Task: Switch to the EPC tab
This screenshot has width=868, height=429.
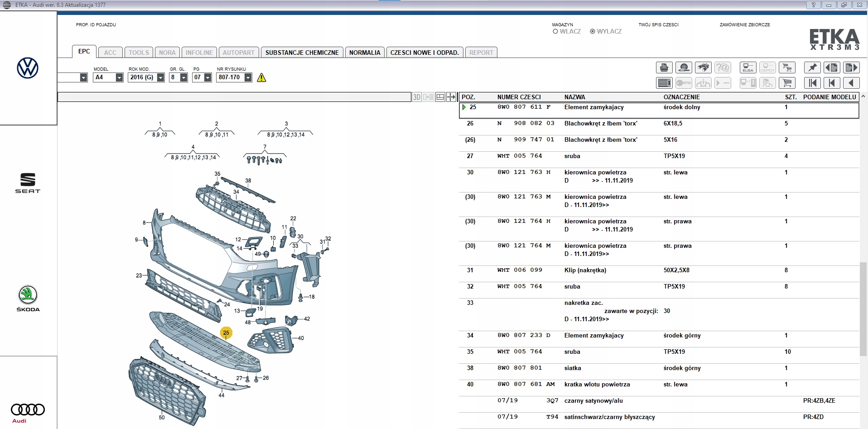Action: tap(84, 51)
